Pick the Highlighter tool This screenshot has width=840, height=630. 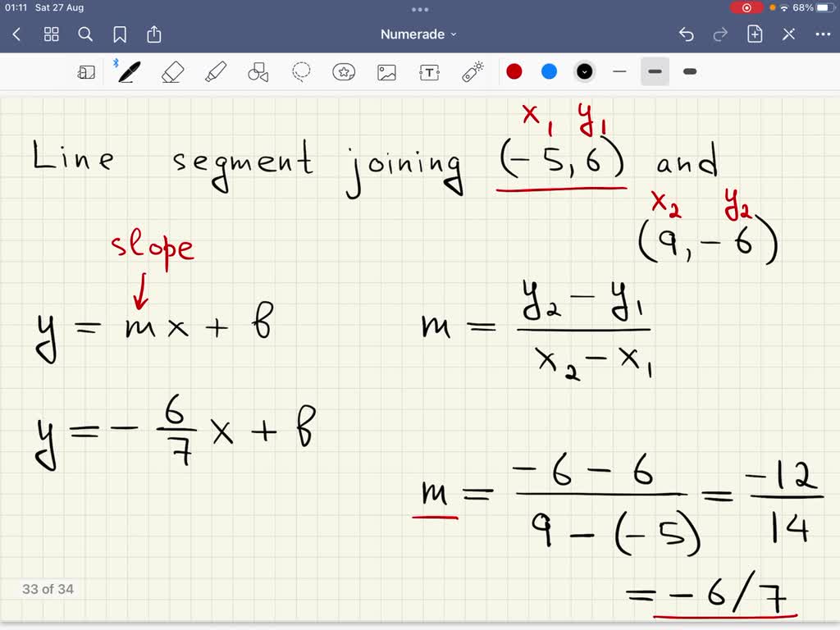point(216,71)
